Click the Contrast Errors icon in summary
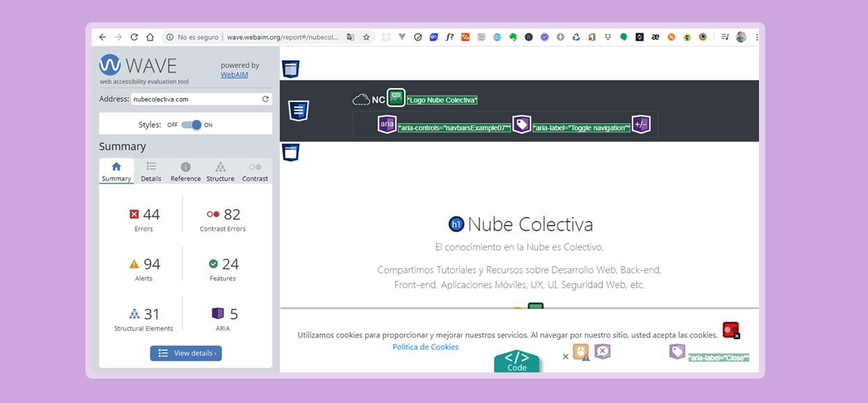This screenshot has height=403, width=868. tap(213, 215)
